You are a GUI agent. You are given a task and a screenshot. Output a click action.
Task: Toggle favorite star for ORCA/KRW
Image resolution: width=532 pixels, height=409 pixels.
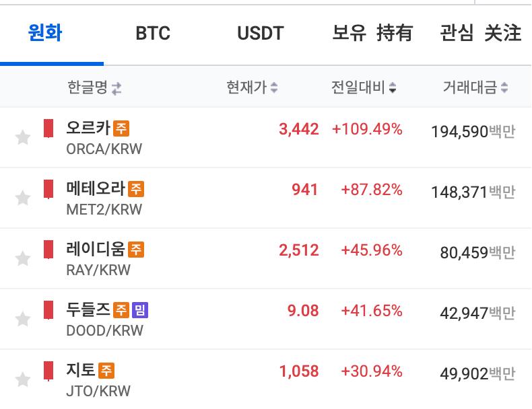click(x=23, y=138)
